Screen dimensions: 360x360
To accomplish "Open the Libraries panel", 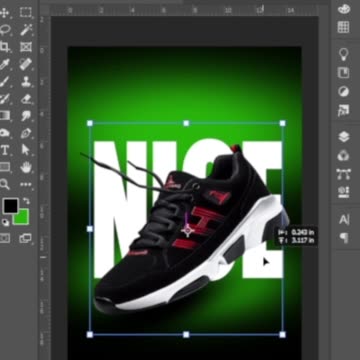I will click(x=343, y=73).
